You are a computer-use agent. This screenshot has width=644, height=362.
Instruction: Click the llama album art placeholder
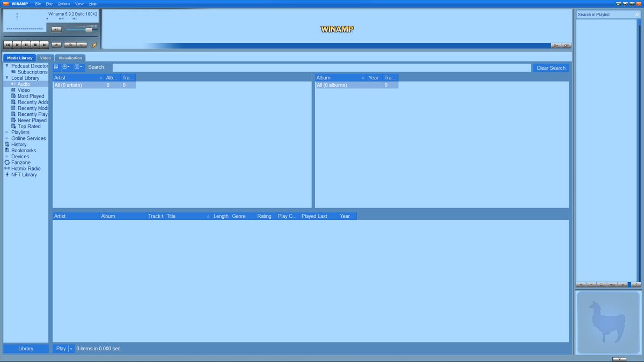tap(608, 322)
